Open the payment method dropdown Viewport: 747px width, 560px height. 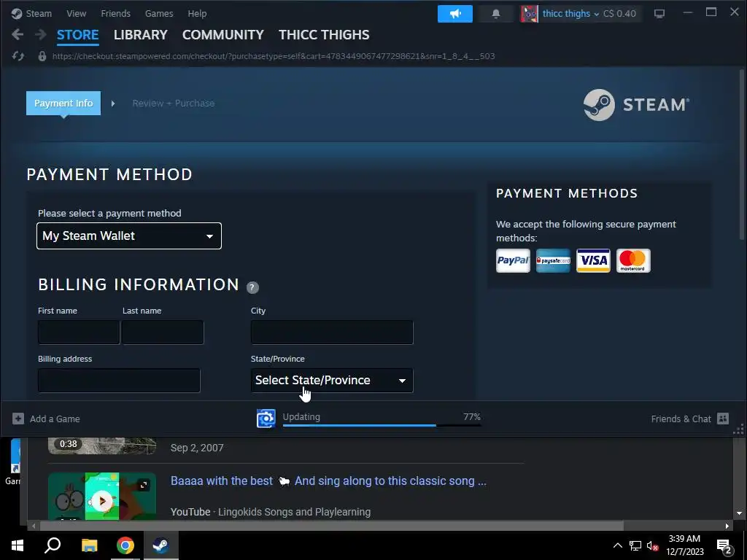(x=129, y=236)
